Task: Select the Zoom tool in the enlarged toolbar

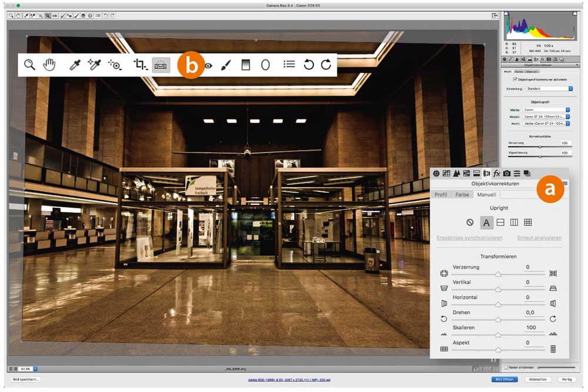Action: [29, 65]
